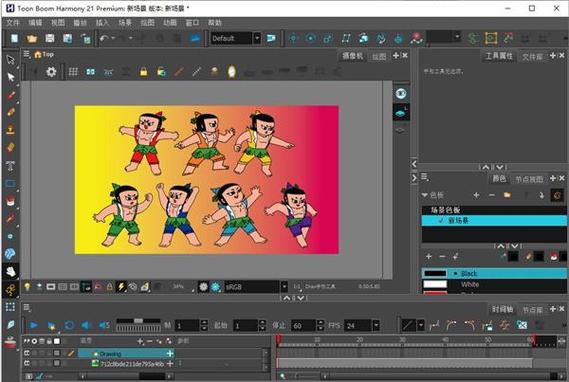Select the Pencil tool in left toolbar
Screen dimensions: 569x382
click(11, 112)
